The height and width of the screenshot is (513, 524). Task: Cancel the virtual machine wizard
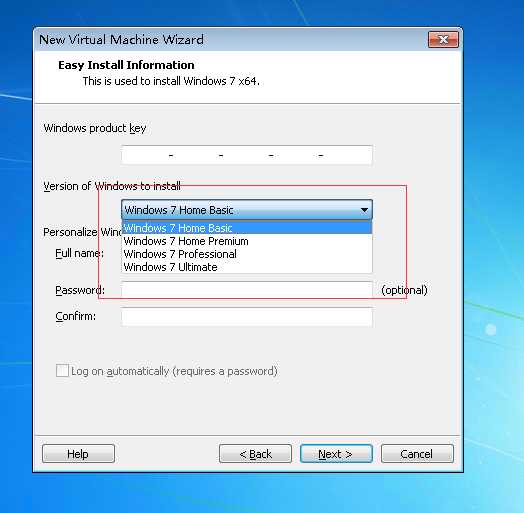pos(417,454)
